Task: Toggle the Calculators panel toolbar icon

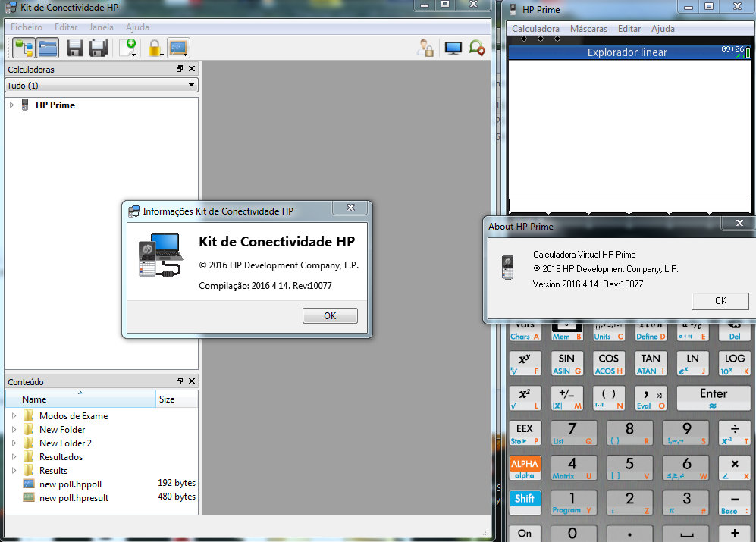Action: click(24, 48)
